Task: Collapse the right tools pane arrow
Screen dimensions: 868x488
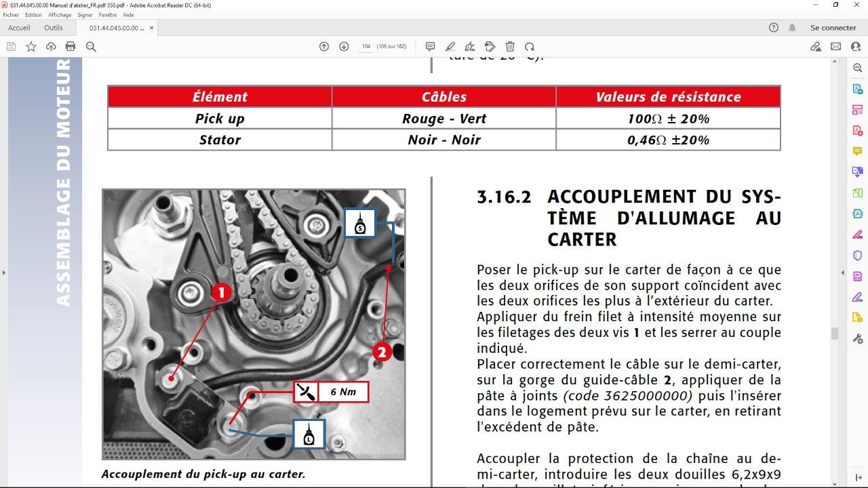Action: coord(843,272)
